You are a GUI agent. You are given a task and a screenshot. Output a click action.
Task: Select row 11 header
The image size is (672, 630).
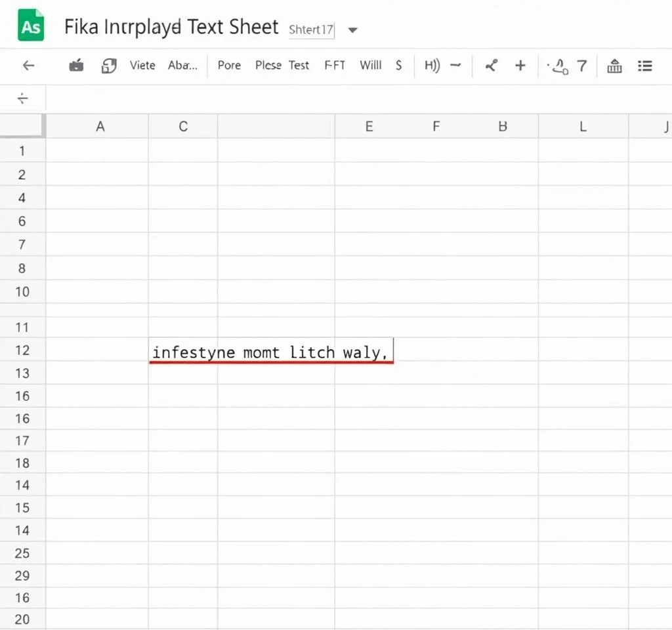pyautogui.click(x=22, y=327)
